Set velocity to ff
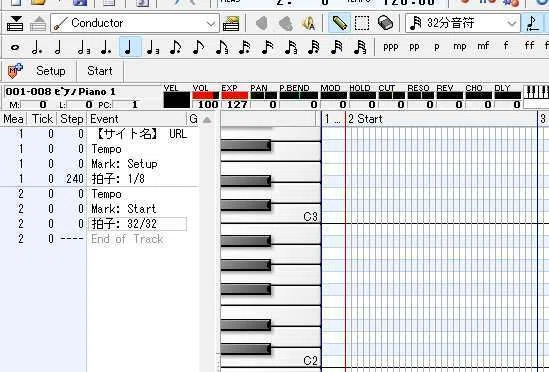 (x=529, y=46)
